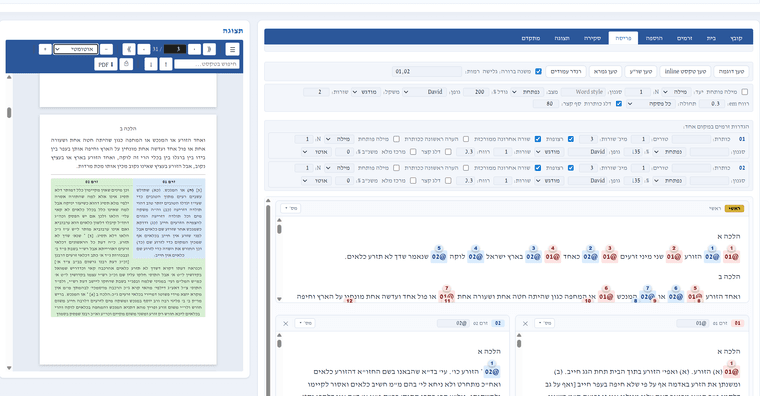Close the stream 02 editor panel
Screen dimensions: 760x396
(285, 323)
